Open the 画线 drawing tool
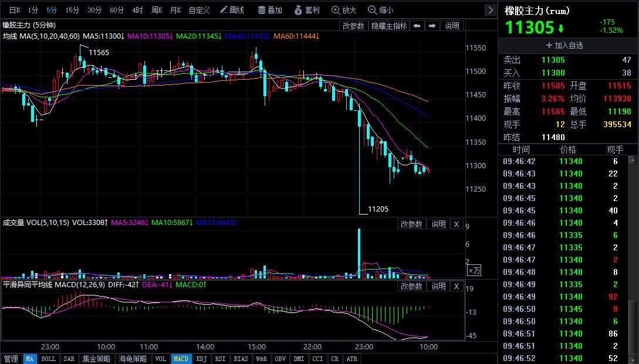This screenshot has width=639, height=364. coord(231,10)
